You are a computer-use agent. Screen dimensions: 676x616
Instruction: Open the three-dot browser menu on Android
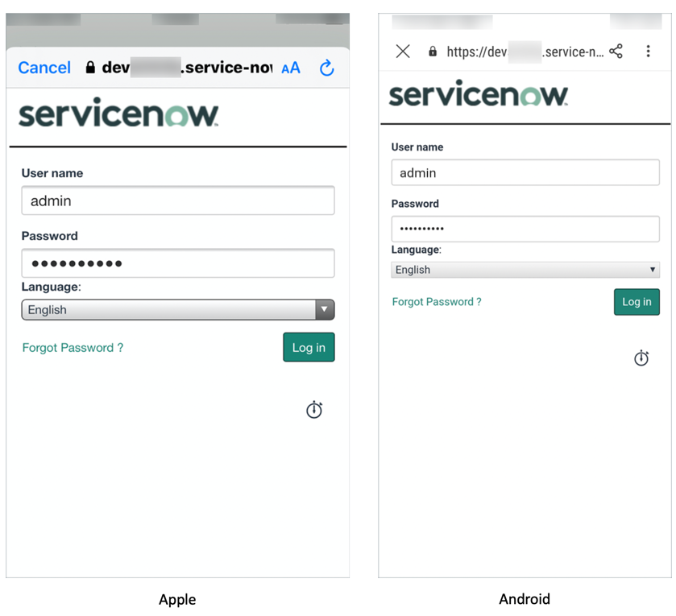649,51
